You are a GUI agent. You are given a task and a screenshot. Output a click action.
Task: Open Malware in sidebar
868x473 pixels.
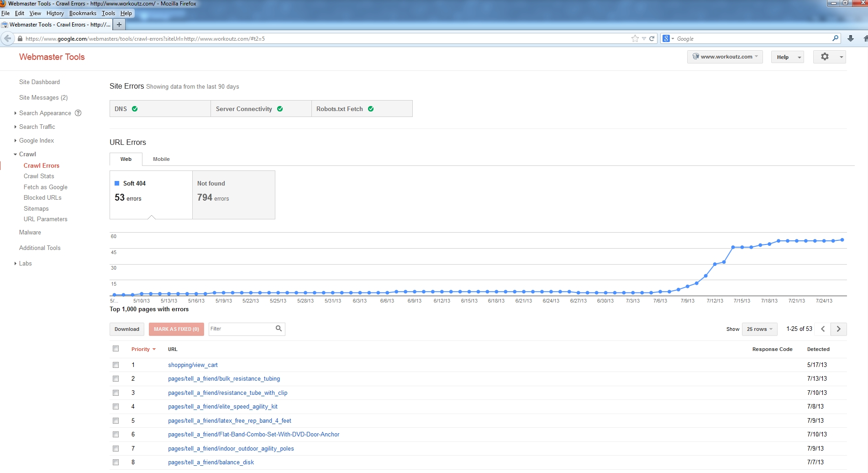click(x=30, y=232)
